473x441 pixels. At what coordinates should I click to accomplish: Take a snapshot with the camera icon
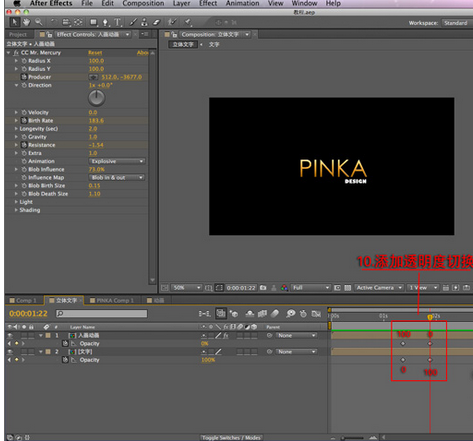[x=263, y=288]
